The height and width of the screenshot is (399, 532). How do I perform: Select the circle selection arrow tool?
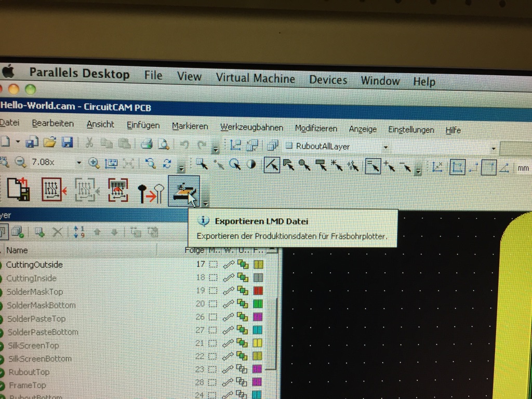(304, 165)
